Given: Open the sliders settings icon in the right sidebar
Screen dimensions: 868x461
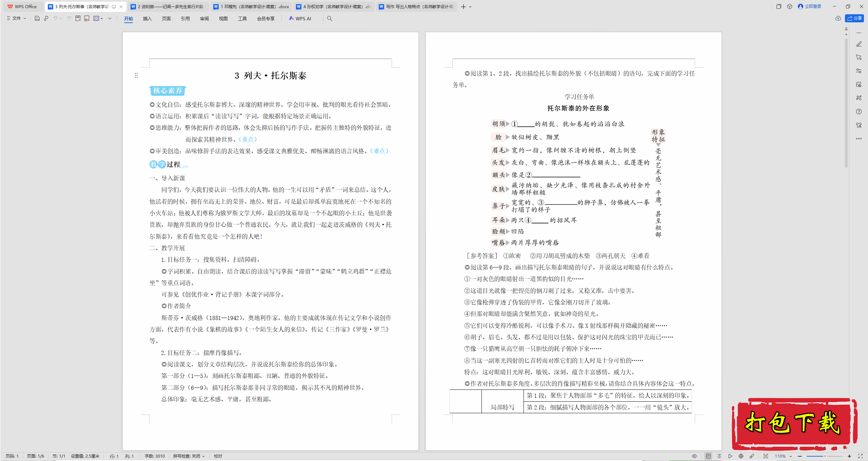Looking at the screenshot, I should (859, 71).
